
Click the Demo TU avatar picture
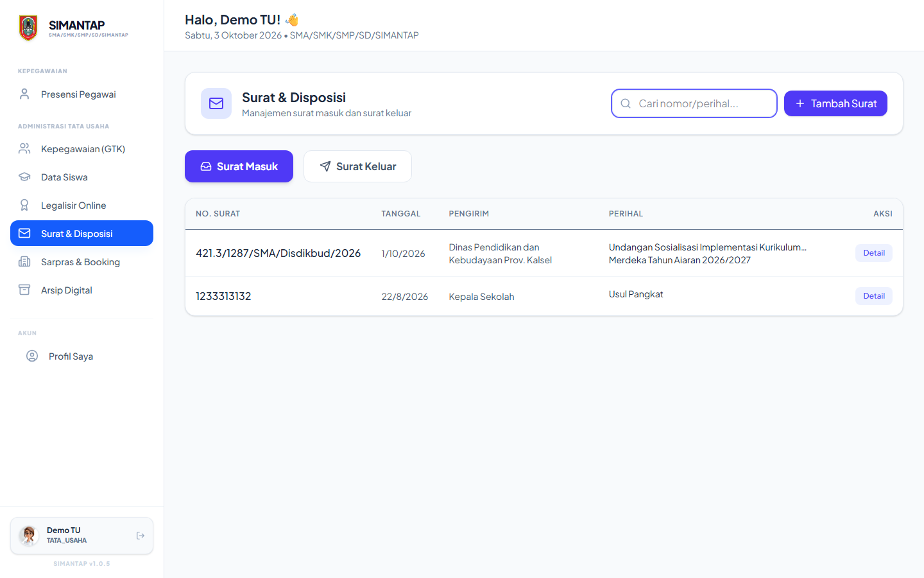29,536
